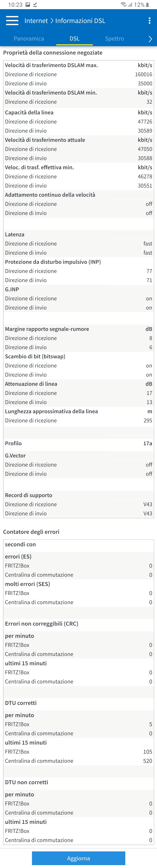The width and height of the screenshot is (157, 868).
Task: Open the three-dot overflow menu
Action: (150, 21)
